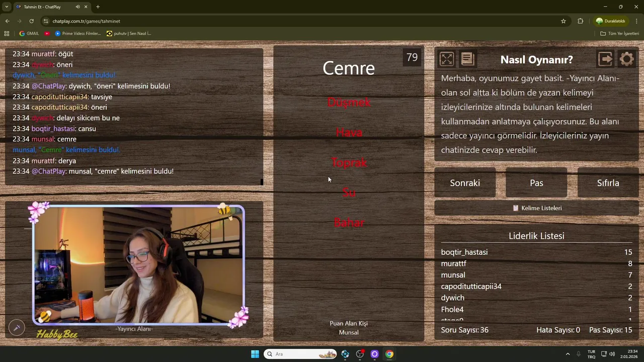Viewport: 644px width, 362px height.
Task: Open the GMAIL bookmark
Action: (x=29, y=33)
